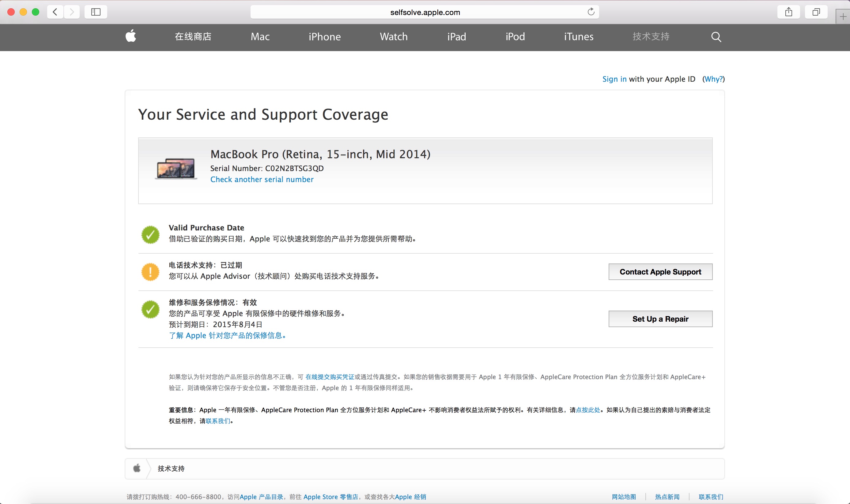Open the 网站地图 footer link
Image resolution: width=850 pixels, height=504 pixels.
click(x=624, y=497)
